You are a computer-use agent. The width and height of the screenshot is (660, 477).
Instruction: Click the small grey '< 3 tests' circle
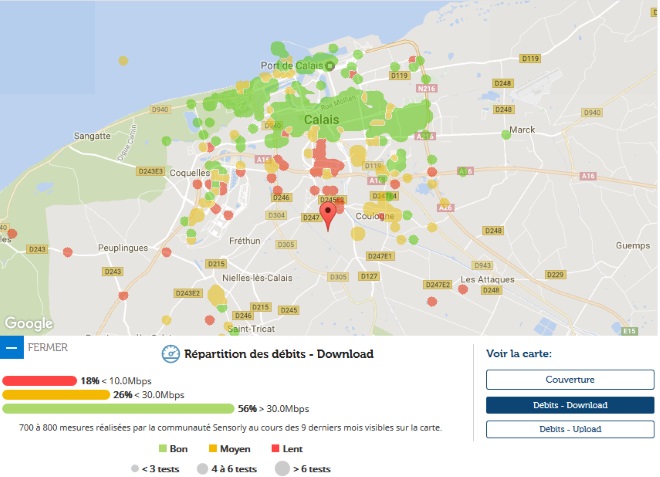pos(135,468)
